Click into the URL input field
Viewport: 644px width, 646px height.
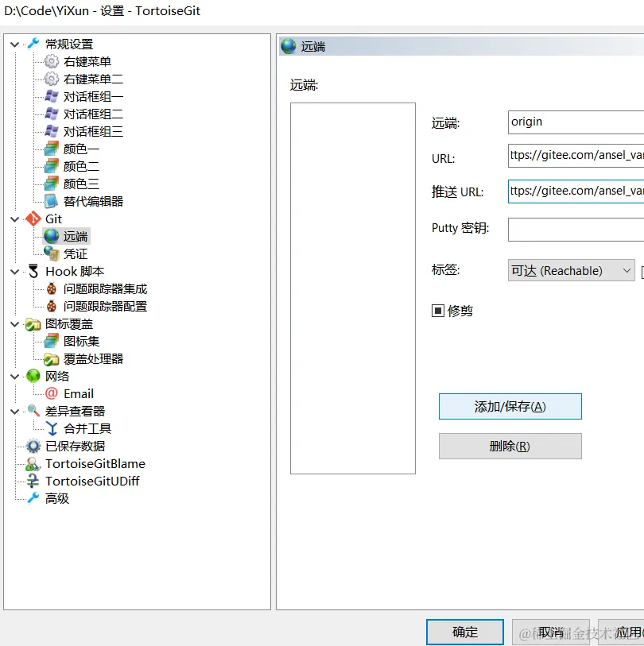coord(576,155)
